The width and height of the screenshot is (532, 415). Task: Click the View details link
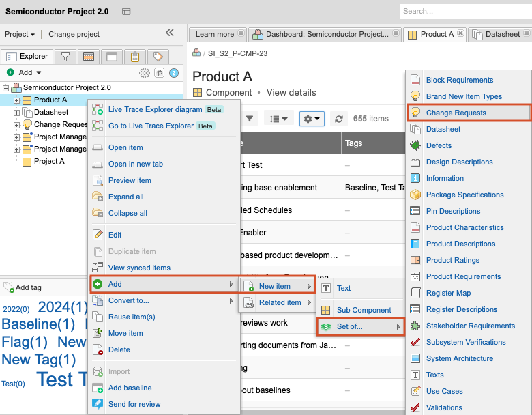tap(291, 93)
